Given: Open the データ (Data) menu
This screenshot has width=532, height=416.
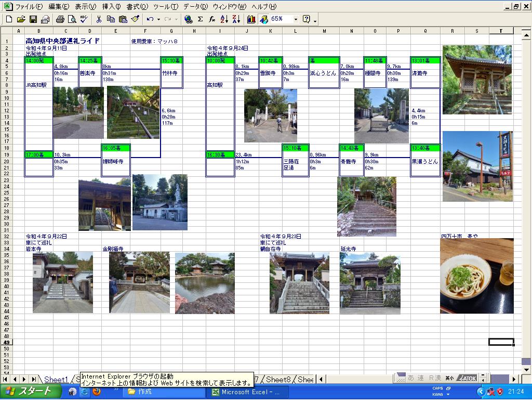Looking at the screenshot, I should [x=195, y=7].
